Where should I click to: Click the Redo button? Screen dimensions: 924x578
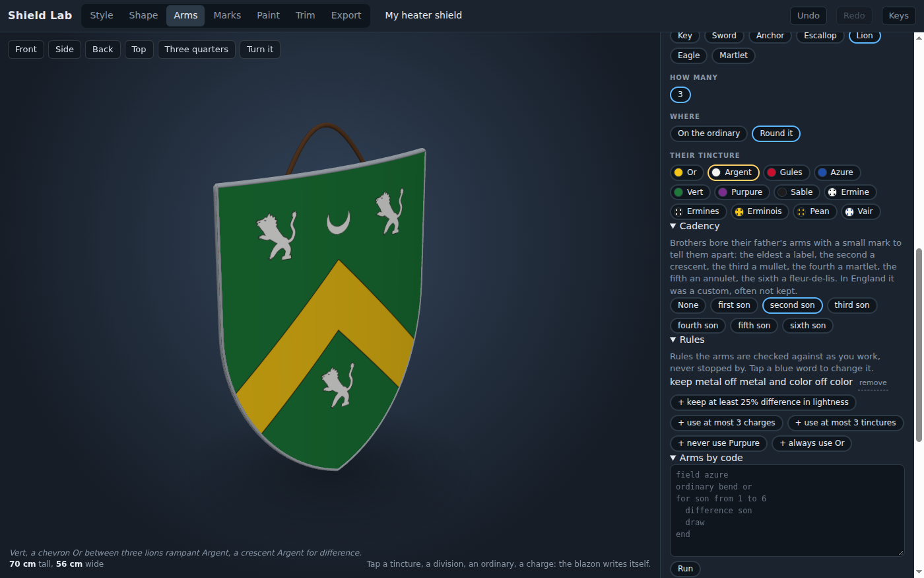pos(853,16)
